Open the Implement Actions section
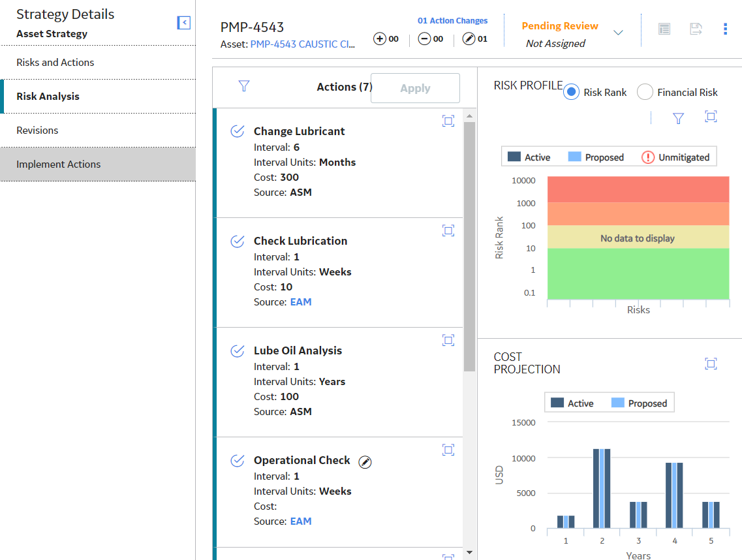Screen dimensions: 742x560 [98, 164]
